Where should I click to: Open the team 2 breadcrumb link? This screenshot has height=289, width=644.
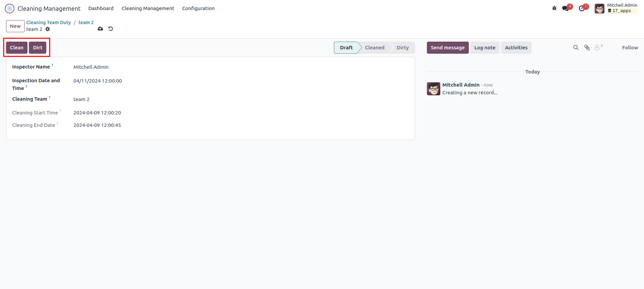click(x=86, y=22)
